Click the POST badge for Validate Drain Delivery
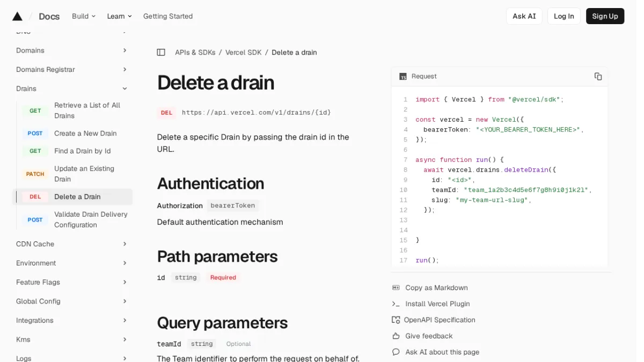 point(35,220)
